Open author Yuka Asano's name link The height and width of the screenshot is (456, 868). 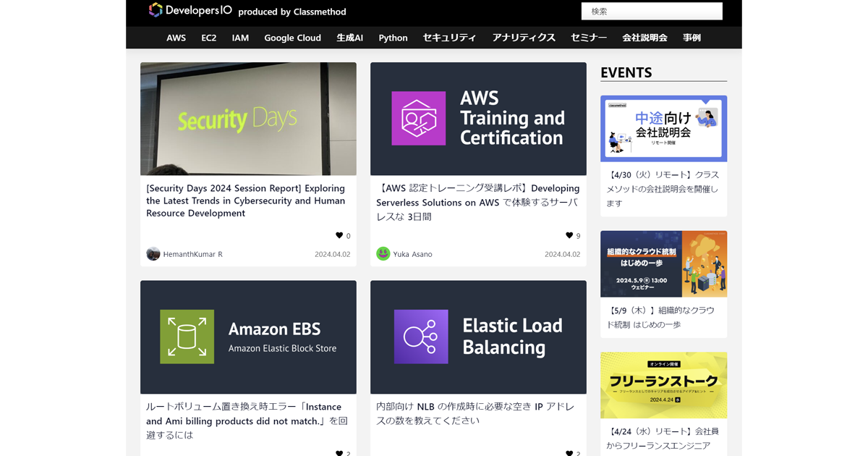(x=413, y=254)
